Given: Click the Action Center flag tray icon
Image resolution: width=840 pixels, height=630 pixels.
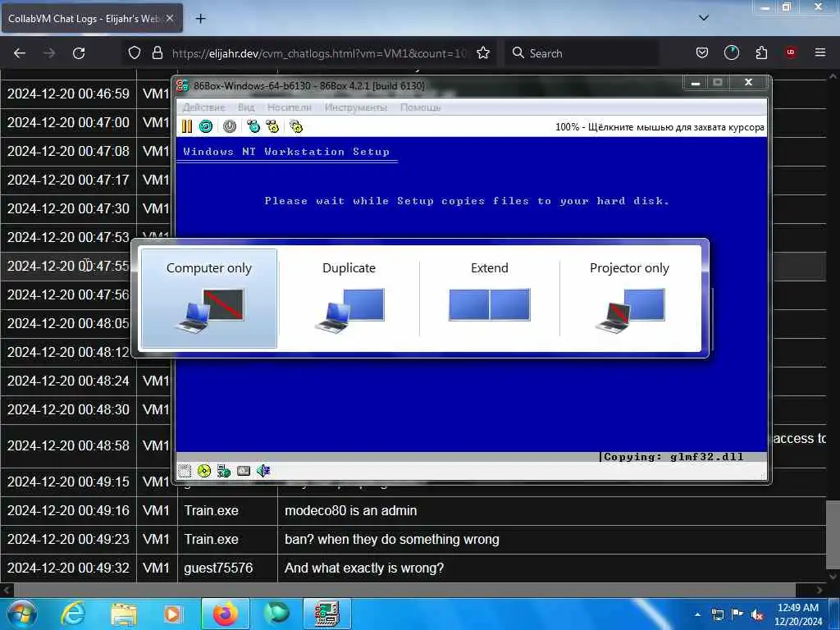Looking at the screenshot, I should (x=737, y=614).
